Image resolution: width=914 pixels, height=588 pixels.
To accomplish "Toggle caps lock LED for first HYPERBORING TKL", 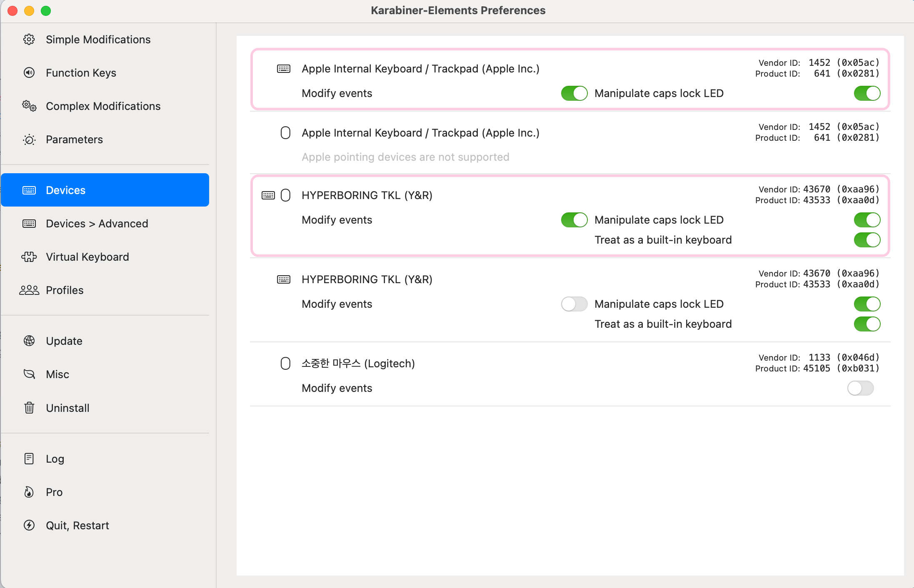I will pyautogui.click(x=867, y=220).
